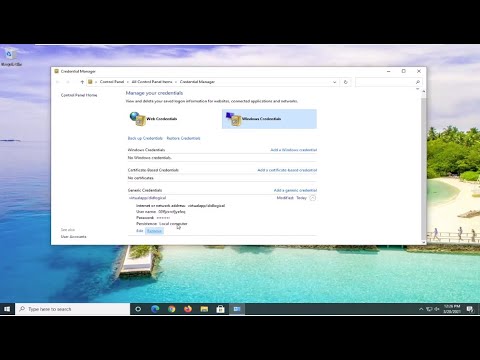Add a generic credential

click(295, 190)
